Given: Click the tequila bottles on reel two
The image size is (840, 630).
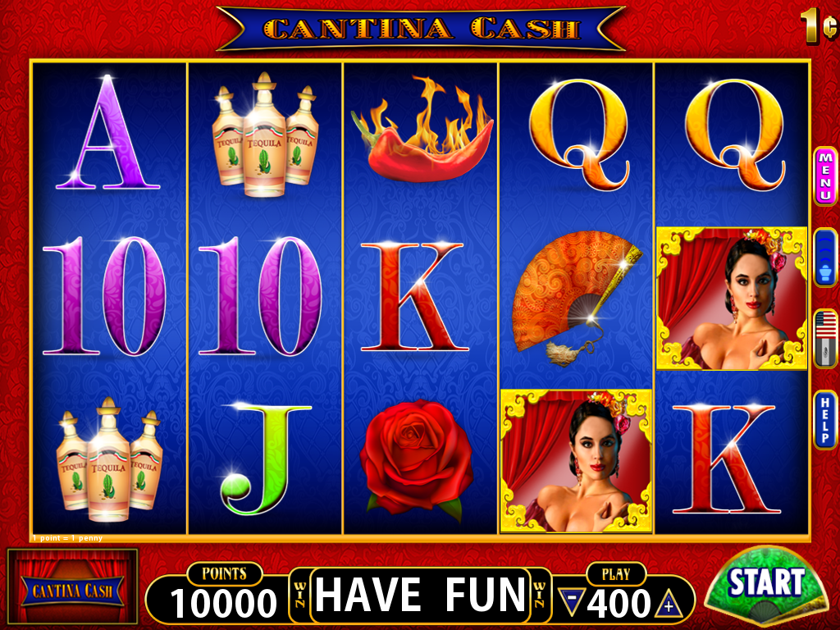Looking at the screenshot, I should pos(265,134).
